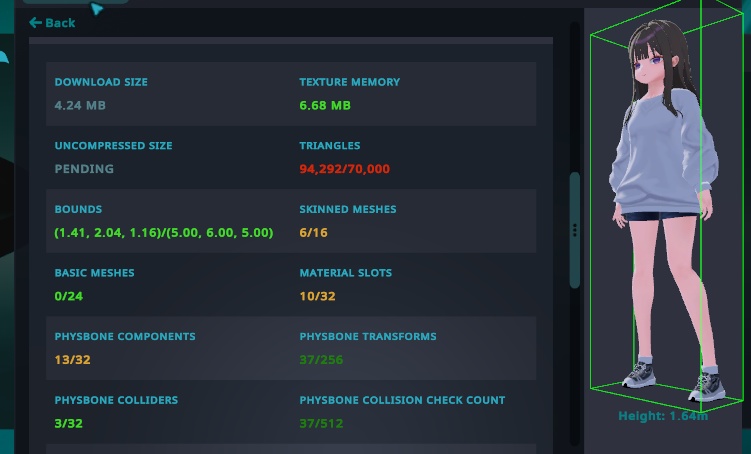Click the Download Size stat label
Viewport: 751px width, 454px height.
(x=101, y=82)
